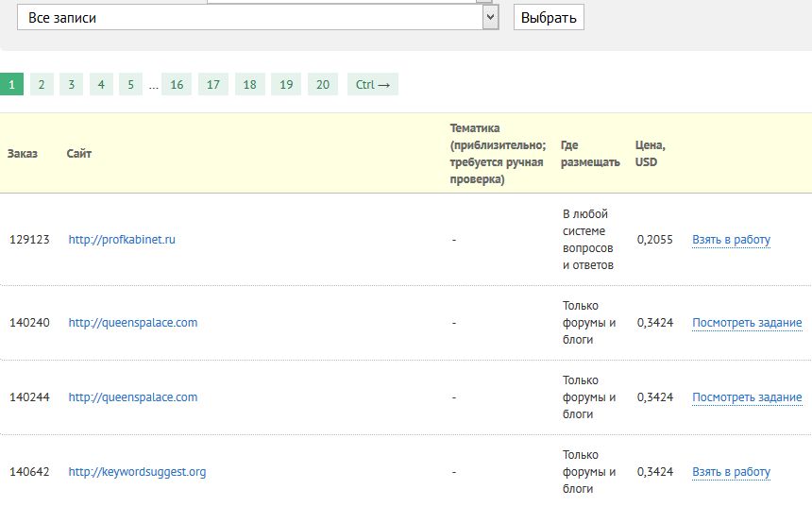Viewport: 812px width, 506px height.
Task: Jump to page 16 of the list
Action: (177, 84)
